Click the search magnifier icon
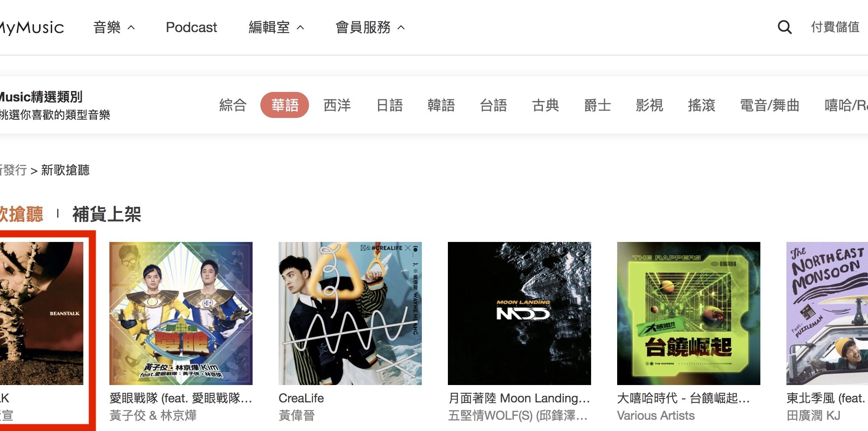The width and height of the screenshot is (868, 431). [x=784, y=27]
